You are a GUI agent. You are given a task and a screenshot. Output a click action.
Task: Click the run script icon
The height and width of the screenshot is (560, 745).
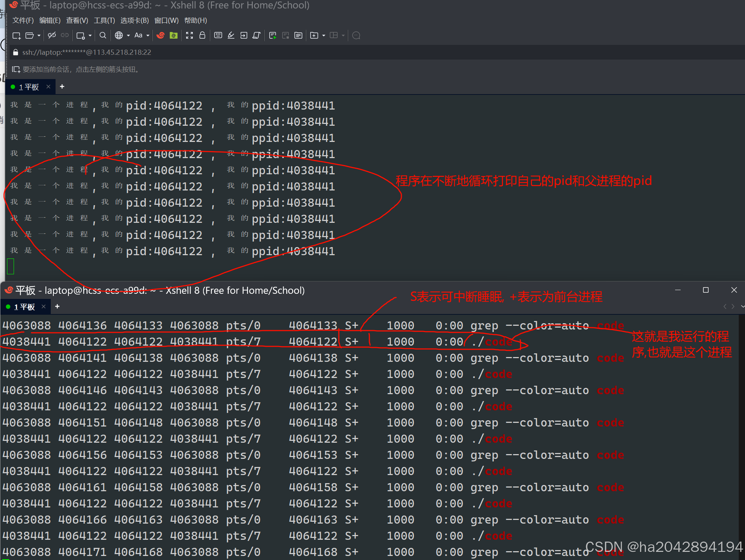coord(273,35)
